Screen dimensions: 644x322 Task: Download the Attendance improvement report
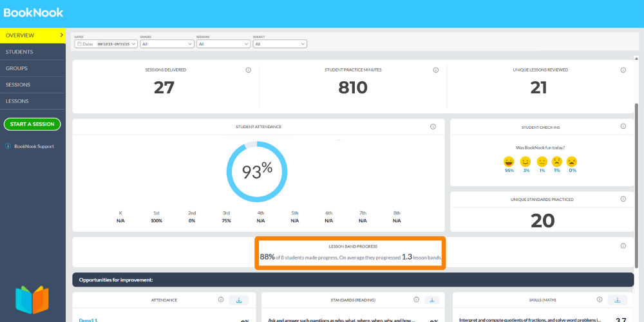pyautogui.click(x=239, y=300)
